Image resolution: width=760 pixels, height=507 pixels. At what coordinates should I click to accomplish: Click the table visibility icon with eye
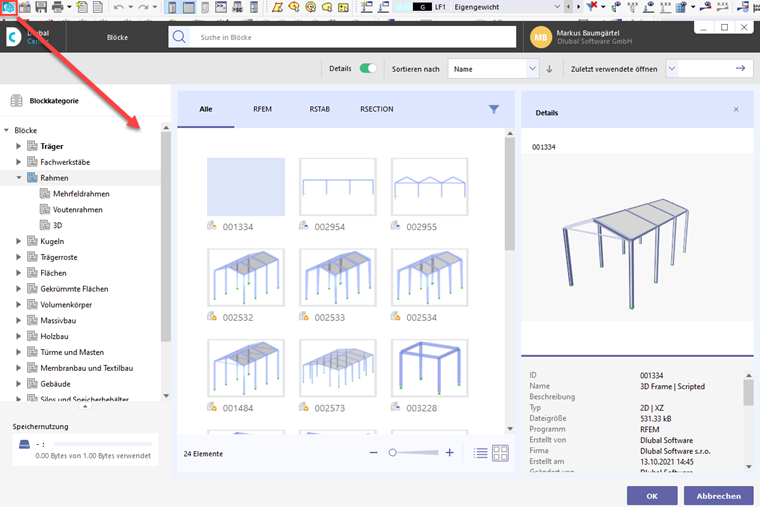[682, 7]
